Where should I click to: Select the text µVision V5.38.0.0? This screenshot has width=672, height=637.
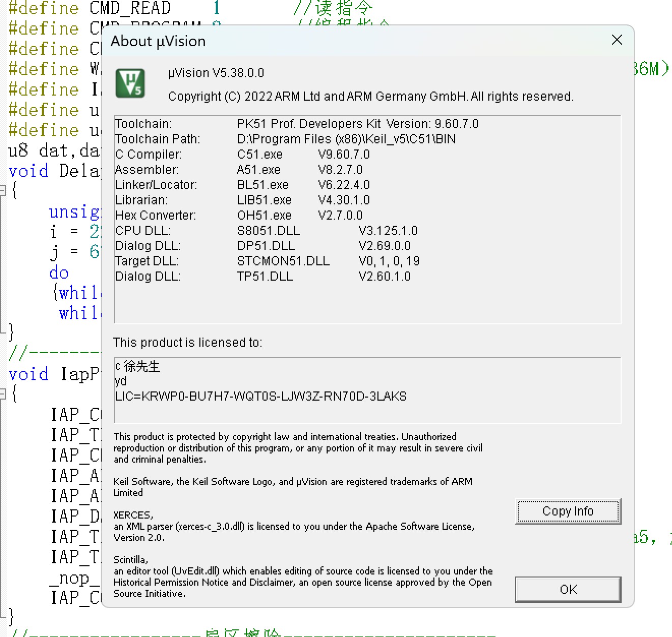[x=216, y=73]
